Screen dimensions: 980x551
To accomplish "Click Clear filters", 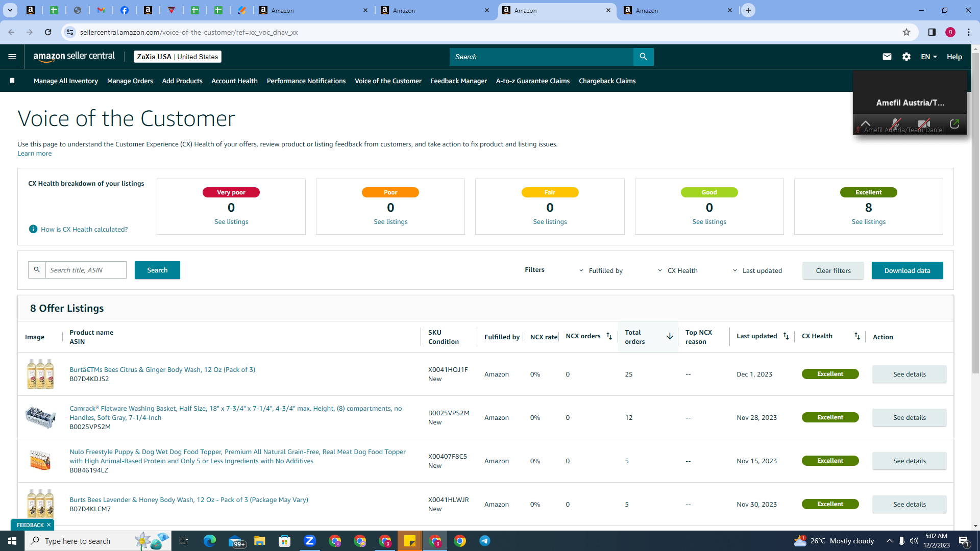I will point(833,270).
